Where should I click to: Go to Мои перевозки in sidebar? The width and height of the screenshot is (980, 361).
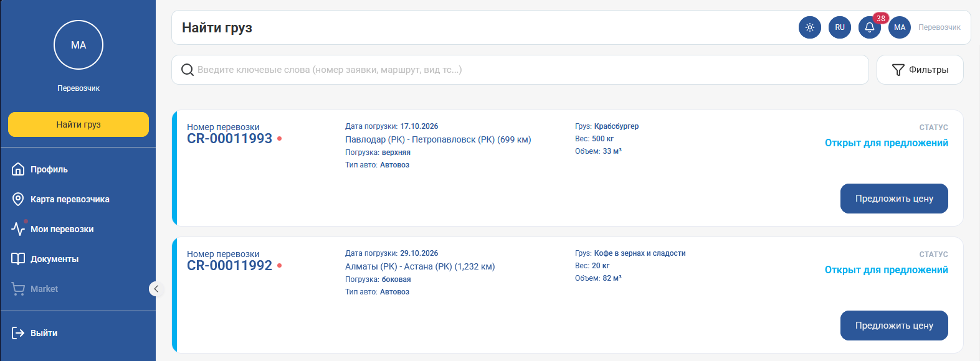click(x=62, y=229)
